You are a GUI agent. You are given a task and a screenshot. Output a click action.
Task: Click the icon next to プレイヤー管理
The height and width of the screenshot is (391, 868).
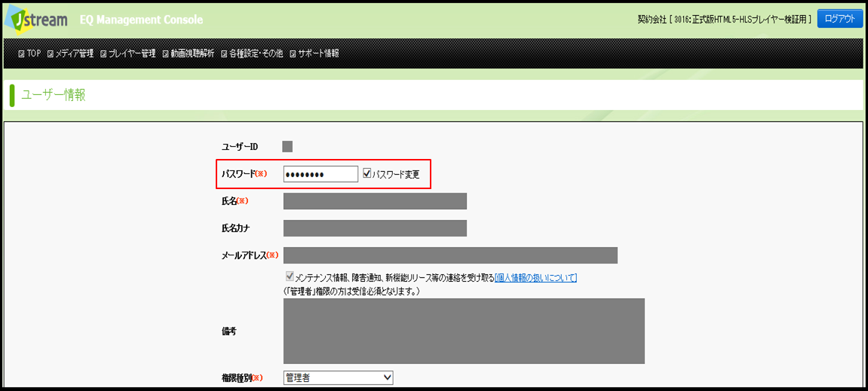tap(103, 53)
